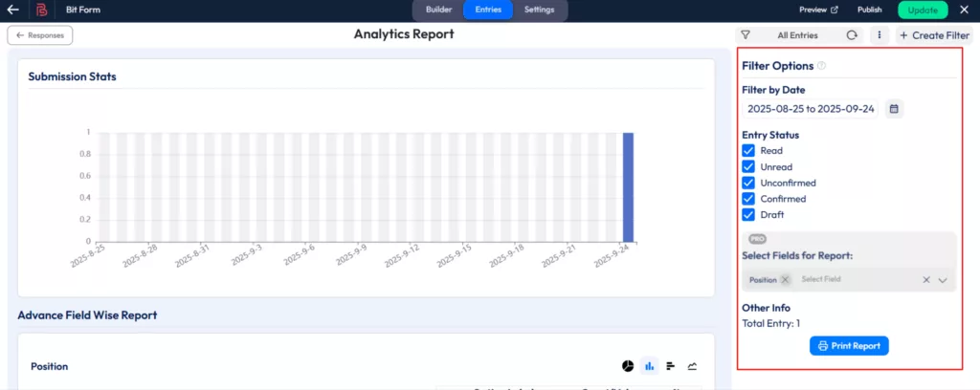This screenshot has height=390, width=980.
Task: Clear all selected report fields
Action: click(926, 279)
